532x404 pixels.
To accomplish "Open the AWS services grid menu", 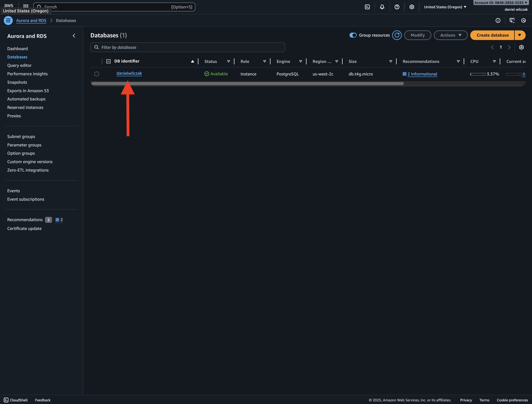I will (26, 6).
